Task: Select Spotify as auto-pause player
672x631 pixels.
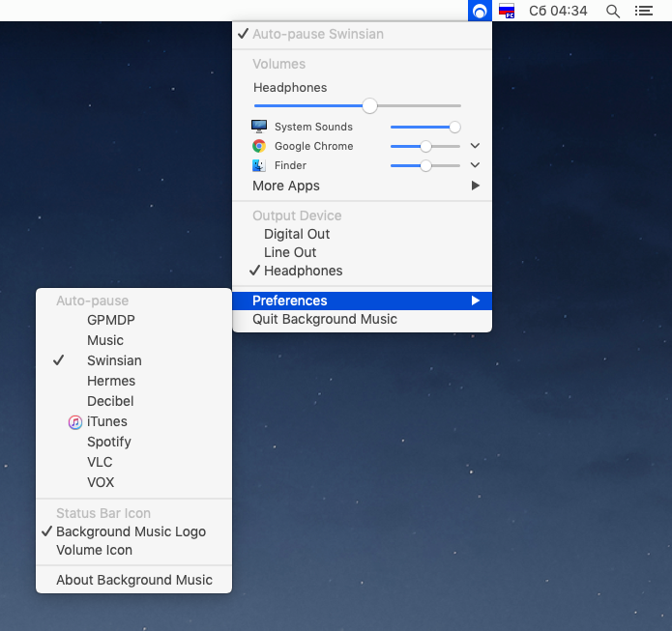Action: tap(134, 442)
